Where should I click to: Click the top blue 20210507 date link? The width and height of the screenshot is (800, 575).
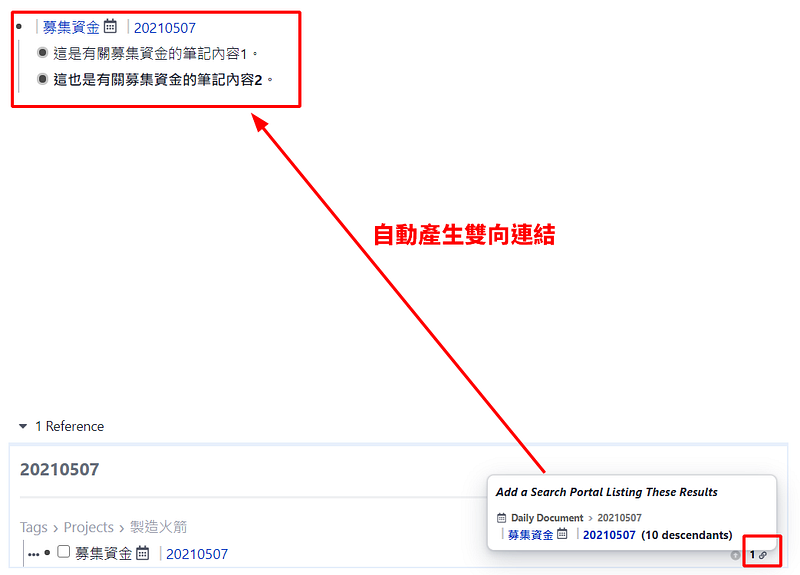coord(165,28)
